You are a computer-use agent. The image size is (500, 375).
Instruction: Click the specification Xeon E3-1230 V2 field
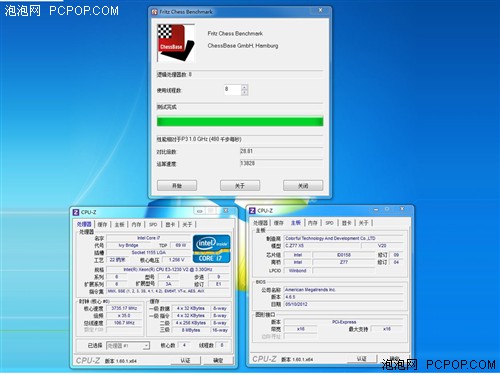[x=168, y=269]
